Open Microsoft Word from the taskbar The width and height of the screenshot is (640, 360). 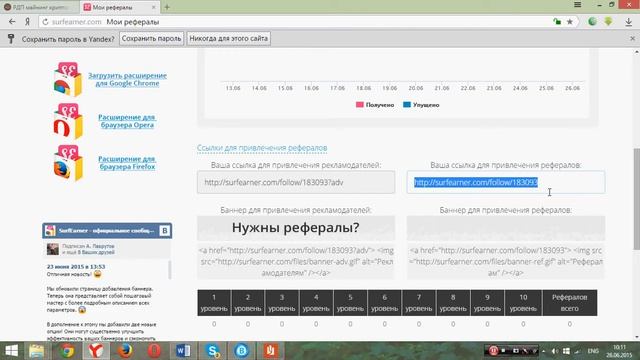click(x=183, y=351)
